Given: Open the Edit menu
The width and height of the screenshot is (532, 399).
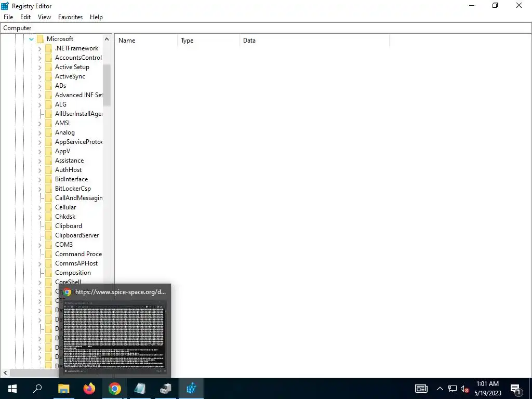Looking at the screenshot, I should click(25, 17).
